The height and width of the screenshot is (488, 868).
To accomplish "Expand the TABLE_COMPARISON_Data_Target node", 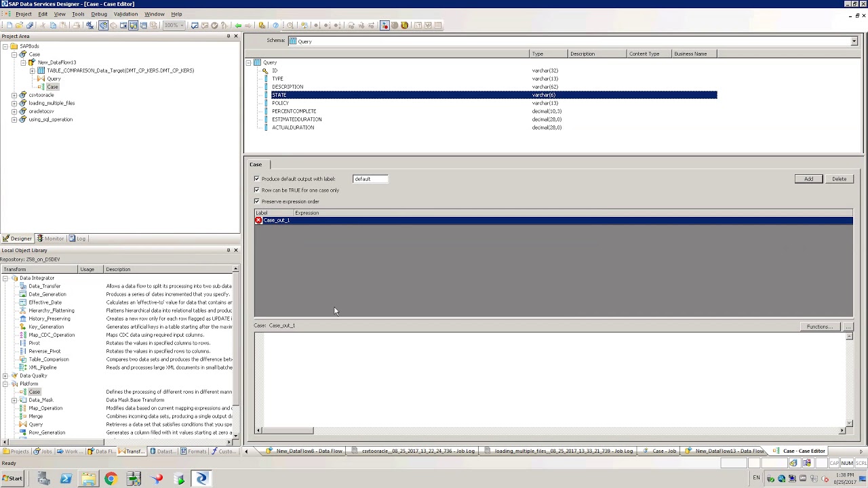I will pyautogui.click(x=32, y=70).
